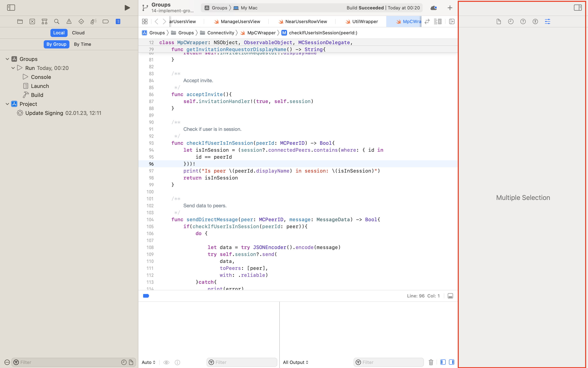Open the Debug navigator icon
The width and height of the screenshot is (588, 368).
94,21
